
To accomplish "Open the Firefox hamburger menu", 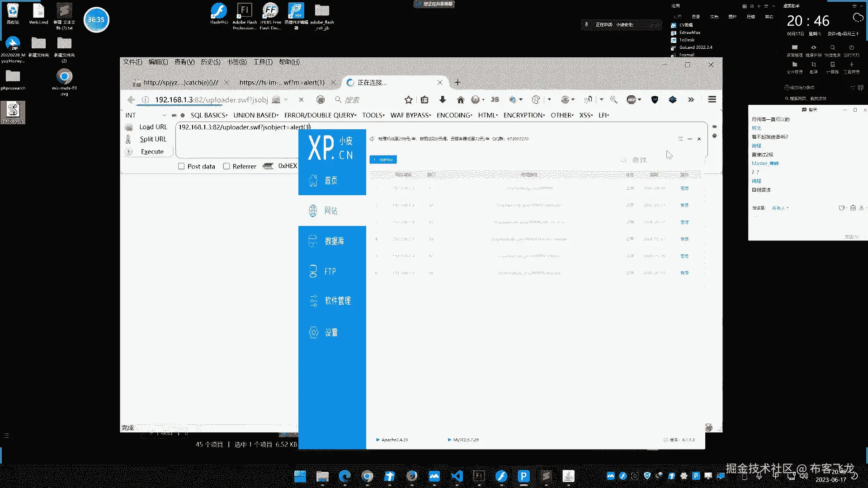I will tap(712, 99).
